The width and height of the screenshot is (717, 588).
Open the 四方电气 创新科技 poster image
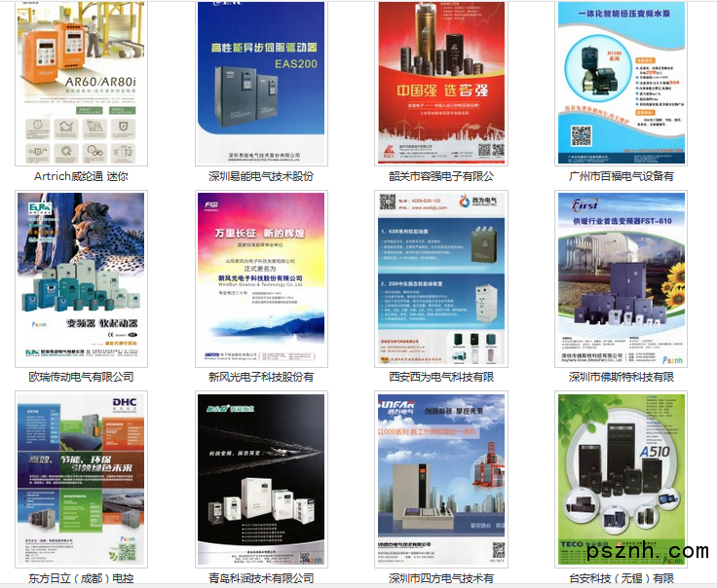[x=441, y=479]
